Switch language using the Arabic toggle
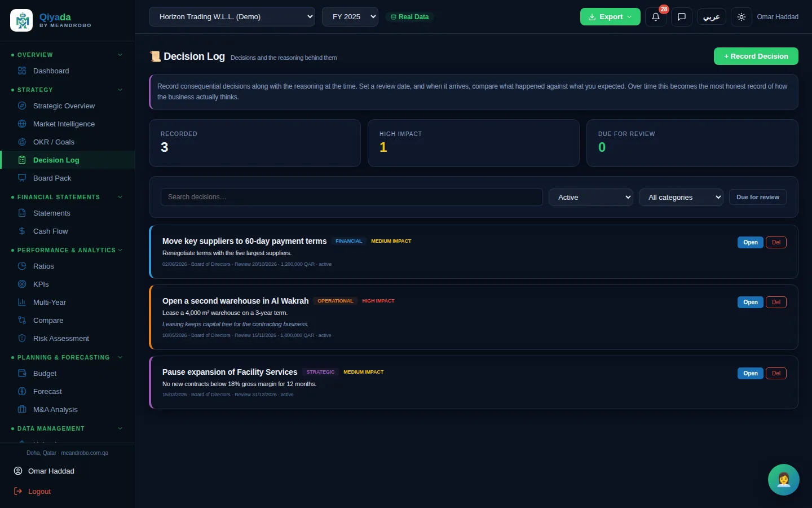 (x=711, y=17)
